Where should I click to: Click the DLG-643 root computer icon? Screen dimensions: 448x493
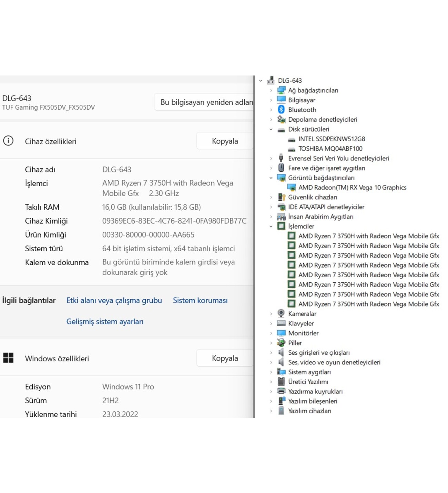tap(271, 80)
